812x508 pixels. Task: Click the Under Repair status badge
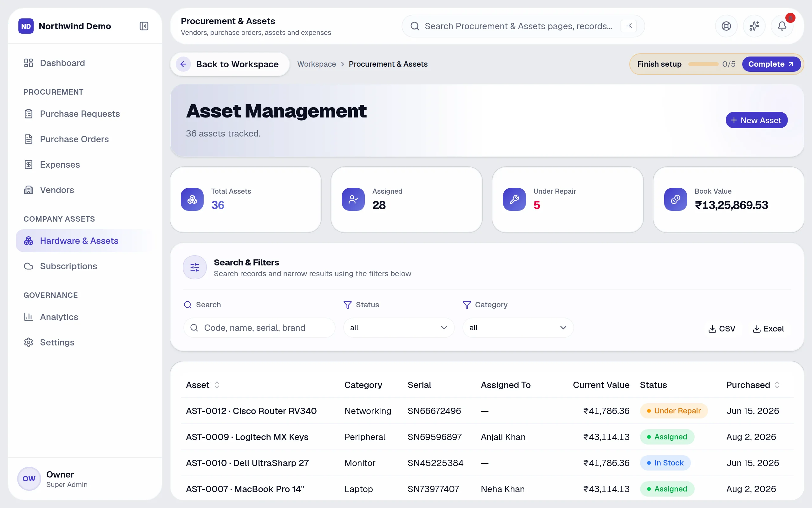(x=673, y=411)
